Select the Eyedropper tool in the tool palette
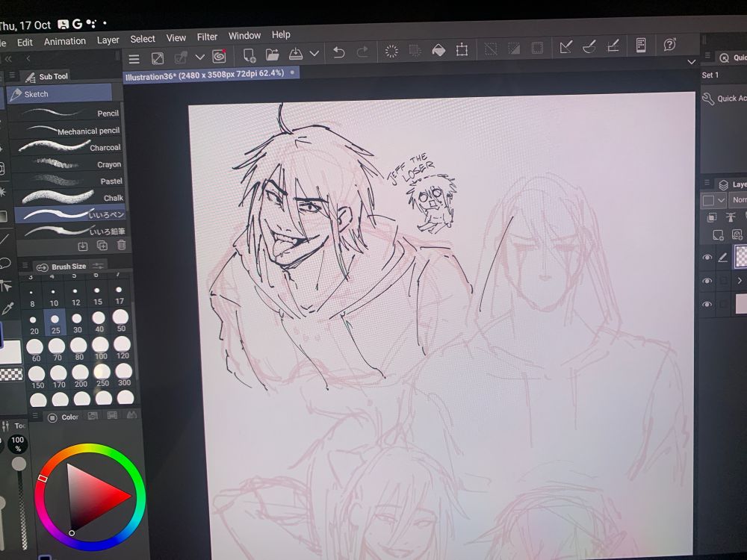747x560 pixels. click(x=7, y=310)
